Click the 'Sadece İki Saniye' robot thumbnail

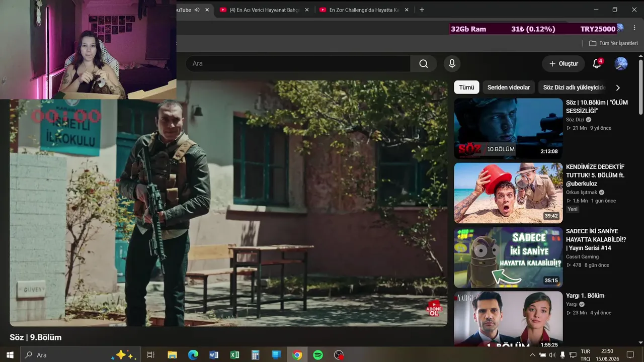(x=508, y=257)
